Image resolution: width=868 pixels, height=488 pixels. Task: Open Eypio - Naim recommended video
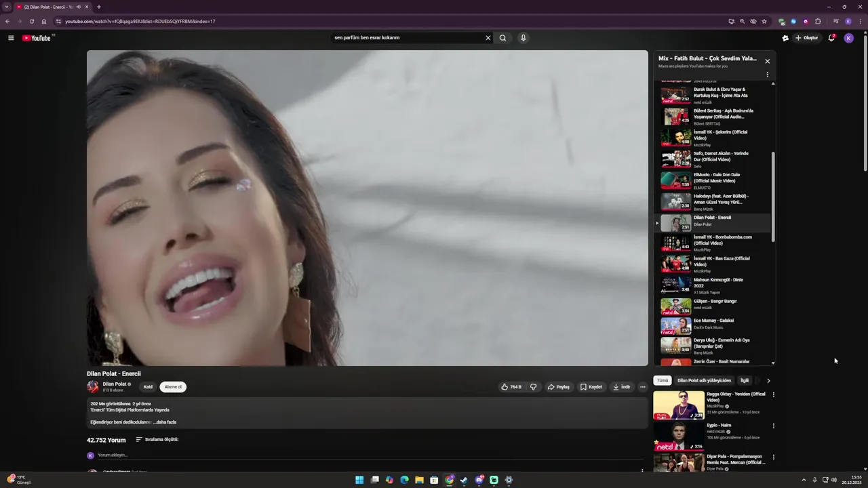coord(710,436)
